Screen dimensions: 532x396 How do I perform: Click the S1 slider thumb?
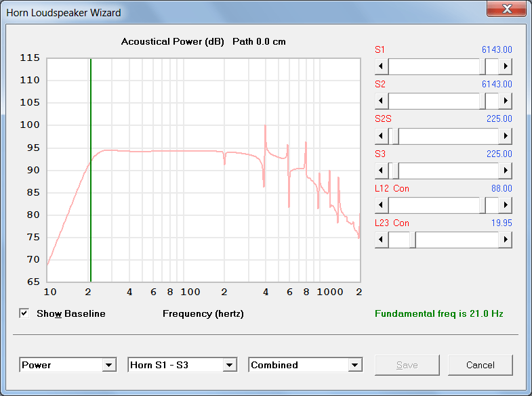[483, 66]
